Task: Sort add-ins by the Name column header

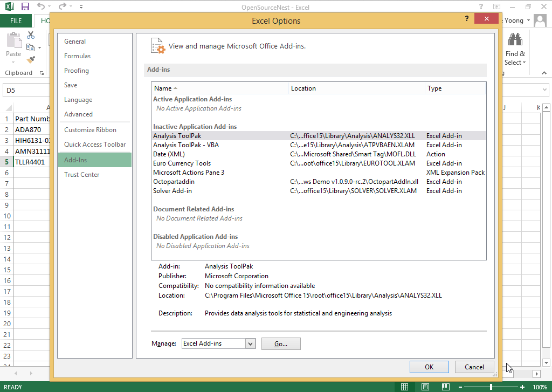Action: click(x=163, y=88)
